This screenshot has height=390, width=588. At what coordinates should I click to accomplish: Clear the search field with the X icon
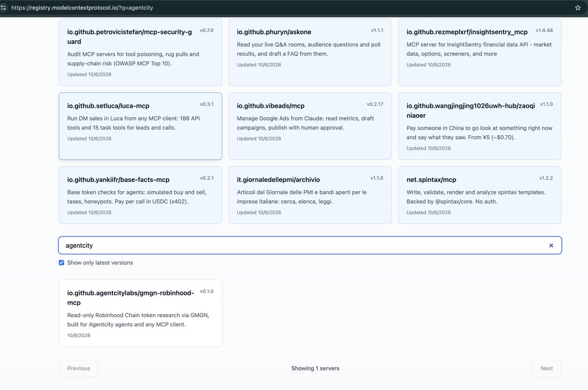tap(551, 245)
